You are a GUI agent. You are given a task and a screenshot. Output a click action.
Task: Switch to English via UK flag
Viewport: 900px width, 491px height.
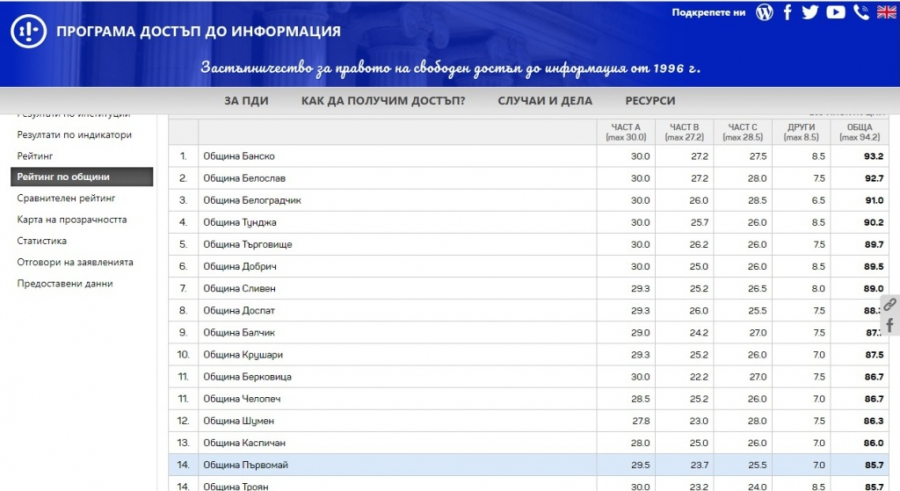pyautogui.click(x=886, y=12)
